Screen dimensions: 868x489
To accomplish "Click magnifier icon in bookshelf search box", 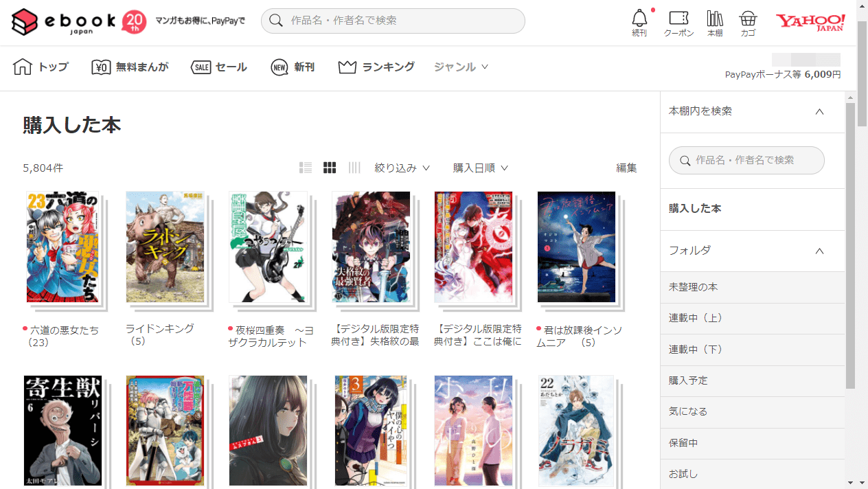I will click(685, 160).
